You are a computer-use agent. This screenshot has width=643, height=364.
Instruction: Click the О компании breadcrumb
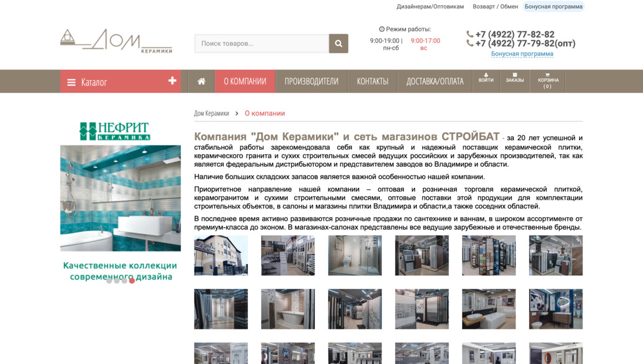[x=265, y=113]
